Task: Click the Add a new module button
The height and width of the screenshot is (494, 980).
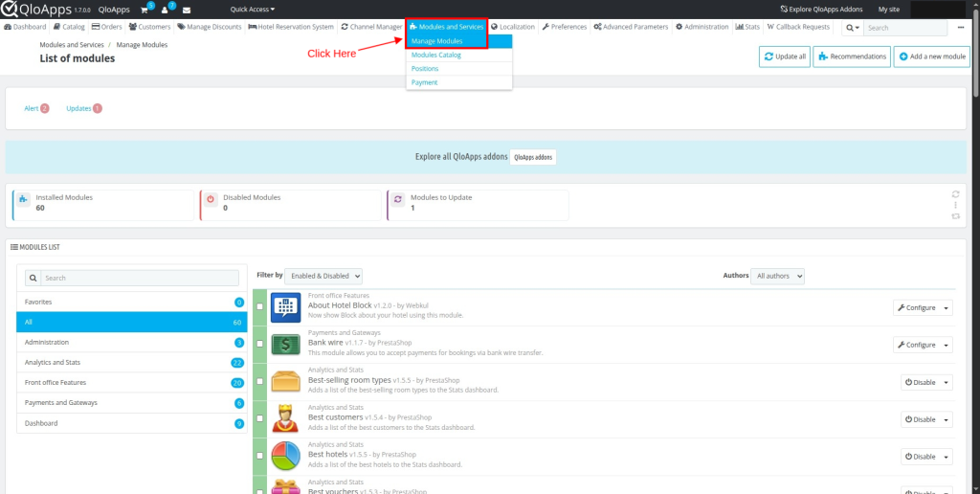Action: [x=930, y=56]
